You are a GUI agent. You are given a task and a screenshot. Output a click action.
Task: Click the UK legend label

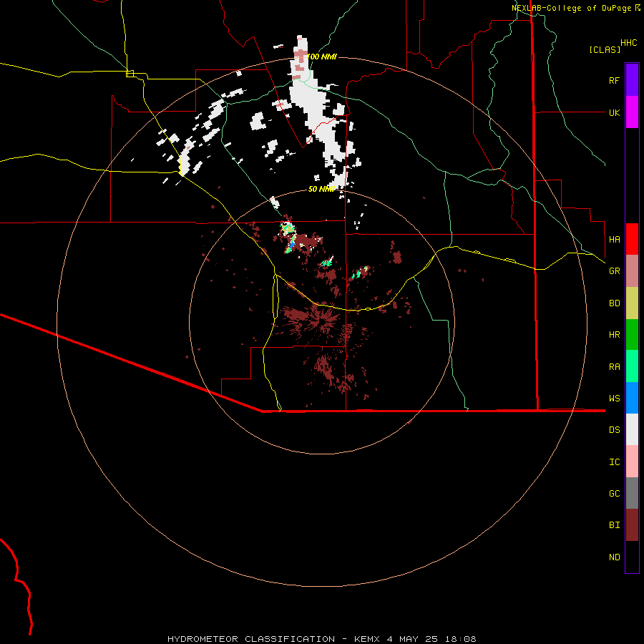pyautogui.click(x=614, y=112)
